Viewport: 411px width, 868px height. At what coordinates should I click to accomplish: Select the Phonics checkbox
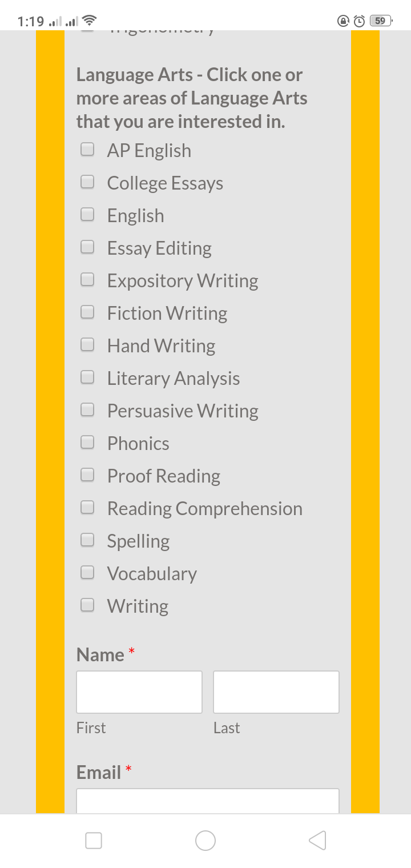point(87,443)
